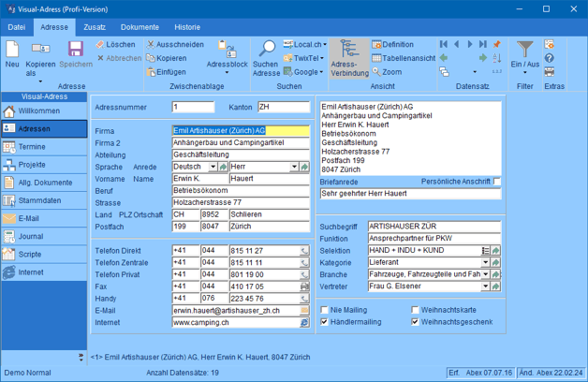
Task: Click the A-Z sort icon
Action: pos(497,58)
